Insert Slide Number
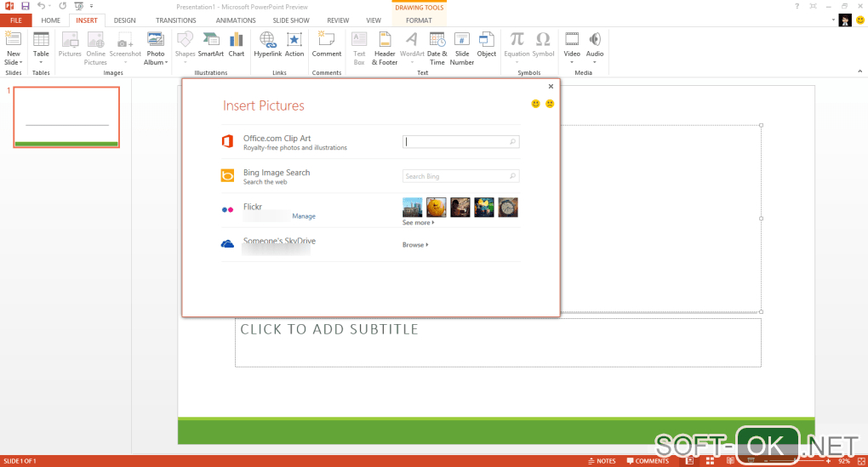868x467 pixels. point(462,48)
